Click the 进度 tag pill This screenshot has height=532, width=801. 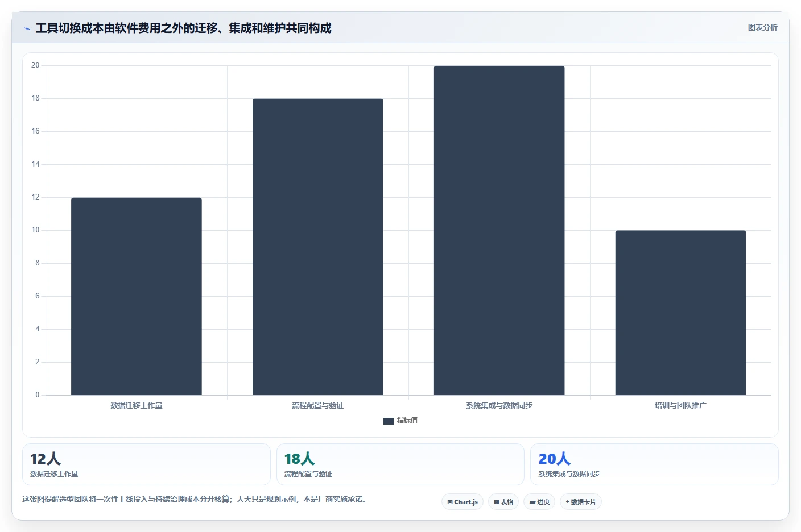click(x=539, y=502)
